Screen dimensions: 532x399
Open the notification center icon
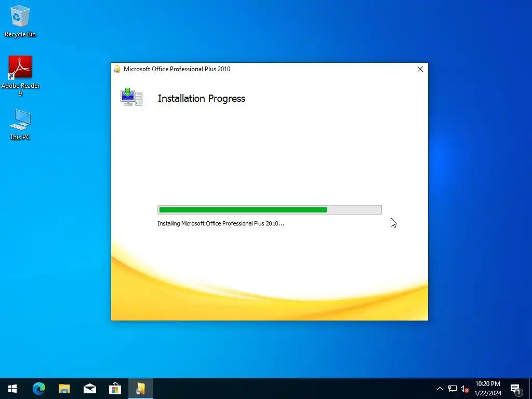coord(516,389)
